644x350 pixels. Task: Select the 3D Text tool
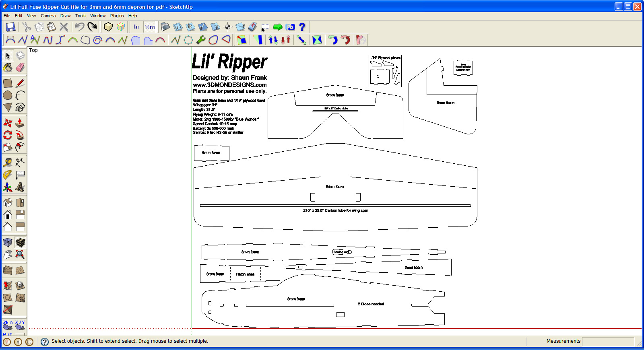[20, 187]
